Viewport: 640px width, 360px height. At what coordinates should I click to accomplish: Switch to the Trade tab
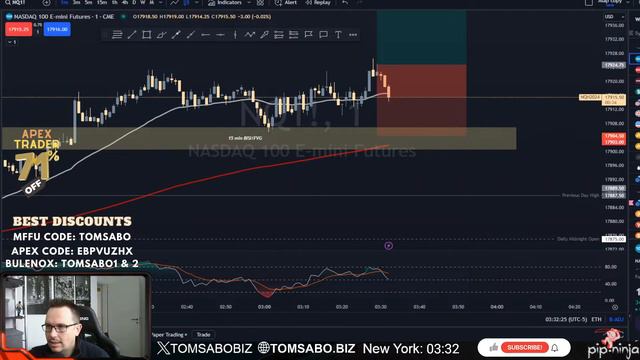point(203,335)
